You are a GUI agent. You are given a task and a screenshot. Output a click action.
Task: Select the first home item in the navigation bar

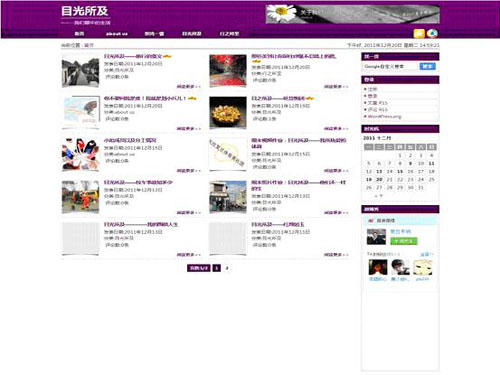tap(79, 34)
